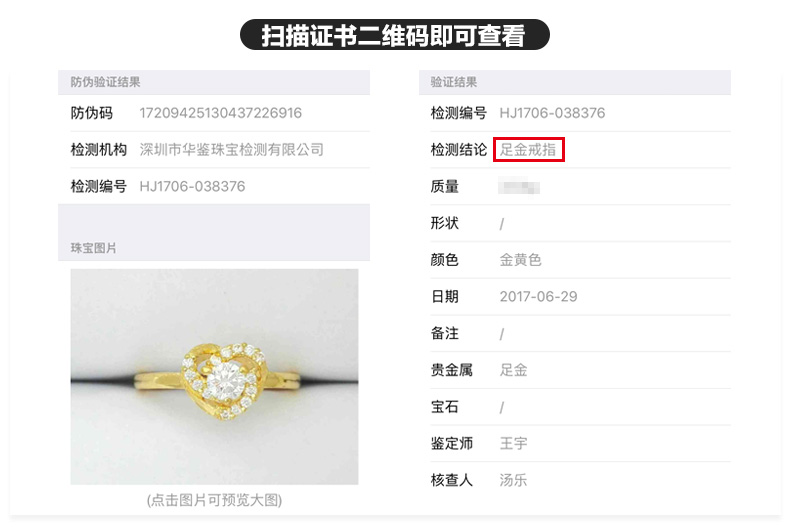The image size is (790, 527).
Task: Click the banner about scanning certificate QR code
Action: coord(394,35)
